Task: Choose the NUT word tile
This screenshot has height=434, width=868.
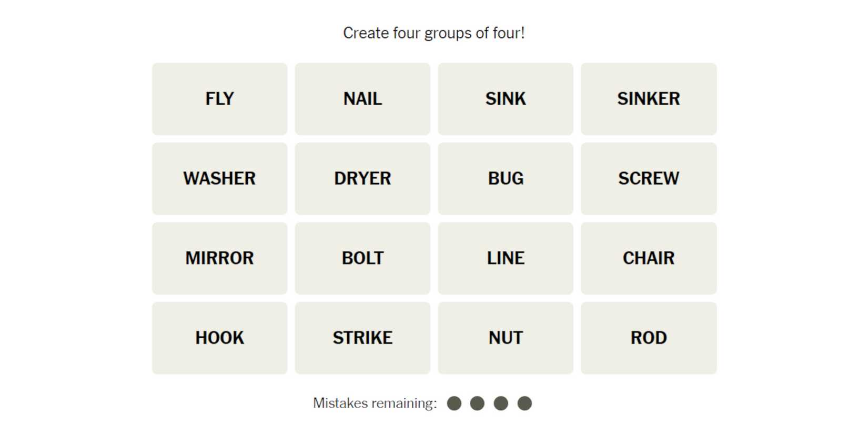Action: [x=505, y=338]
